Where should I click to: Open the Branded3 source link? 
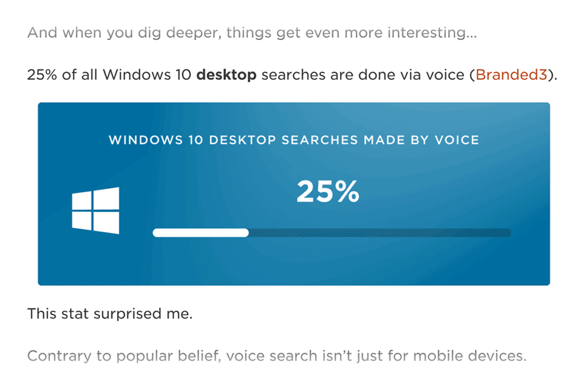pos(512,75)
